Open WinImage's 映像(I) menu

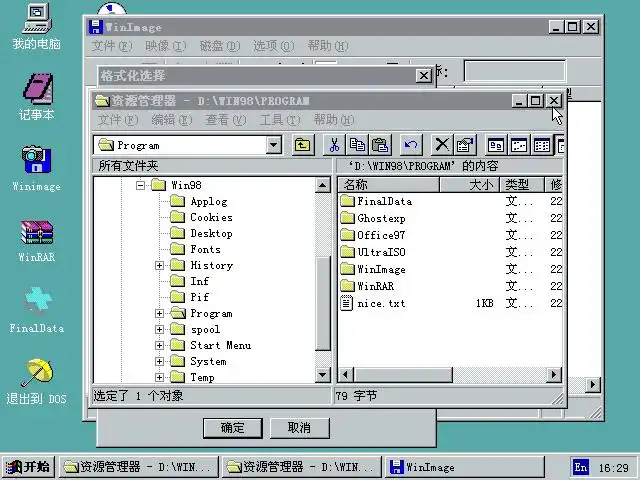tap(166, 46)
